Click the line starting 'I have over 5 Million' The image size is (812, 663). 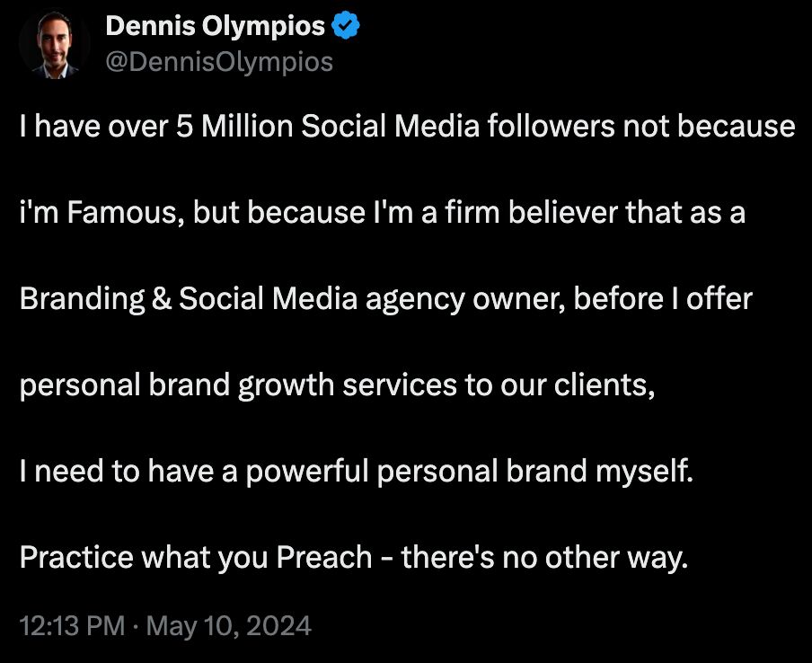click(407, 127)
